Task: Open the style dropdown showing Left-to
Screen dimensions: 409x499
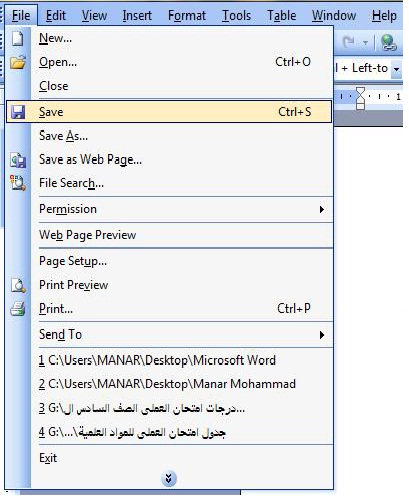Action: point(396,69)
